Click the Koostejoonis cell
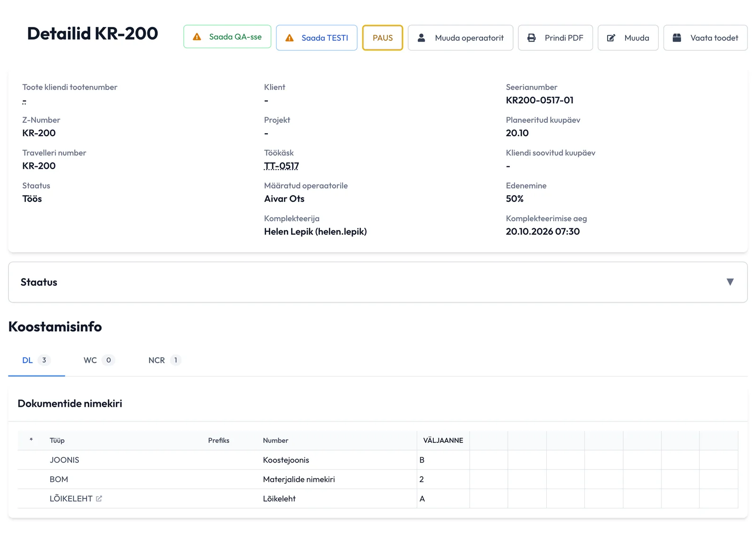756x549 pixels. point(286,460)
